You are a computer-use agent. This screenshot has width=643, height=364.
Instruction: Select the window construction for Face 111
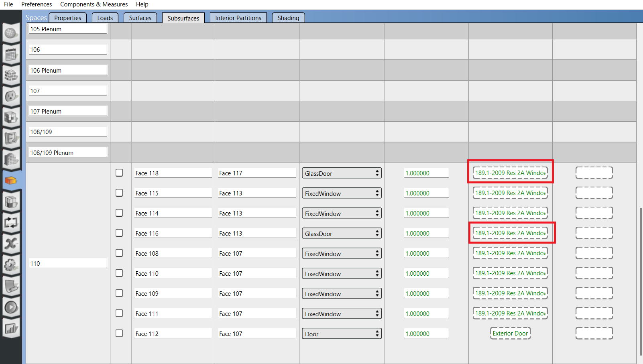pyautogui.click(x=510, y=313)
